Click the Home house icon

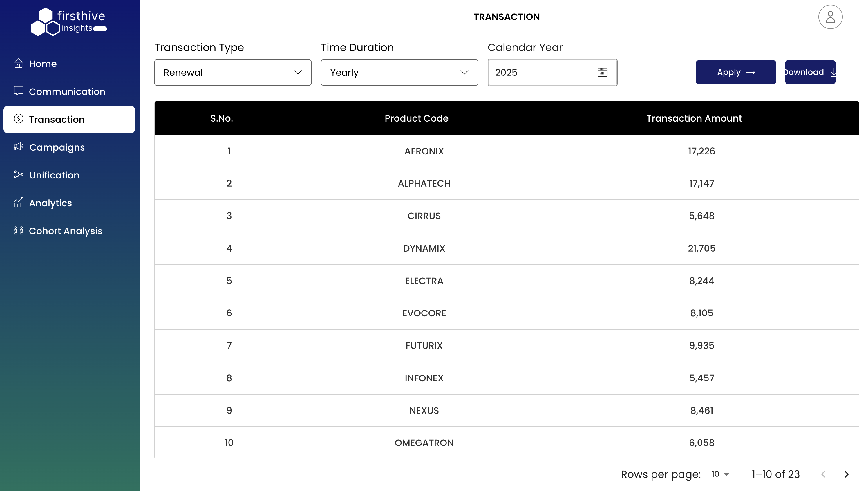[x=18, y=63]
